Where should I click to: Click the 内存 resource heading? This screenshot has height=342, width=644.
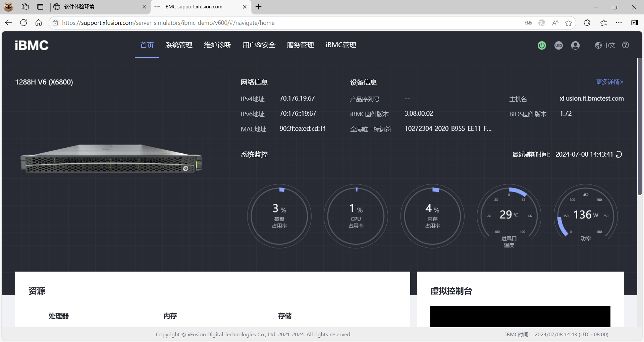(x=170, y=316)
